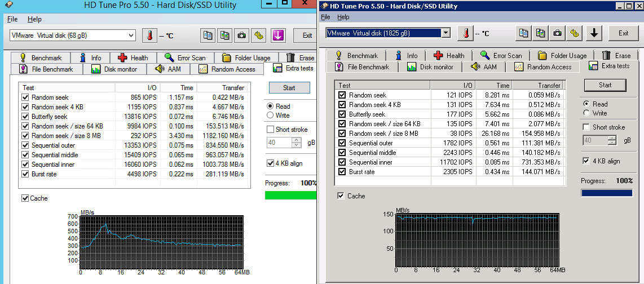Screen dimensions: 644x284
Task: Click Exit button in right window
Action: pos(623,33)
